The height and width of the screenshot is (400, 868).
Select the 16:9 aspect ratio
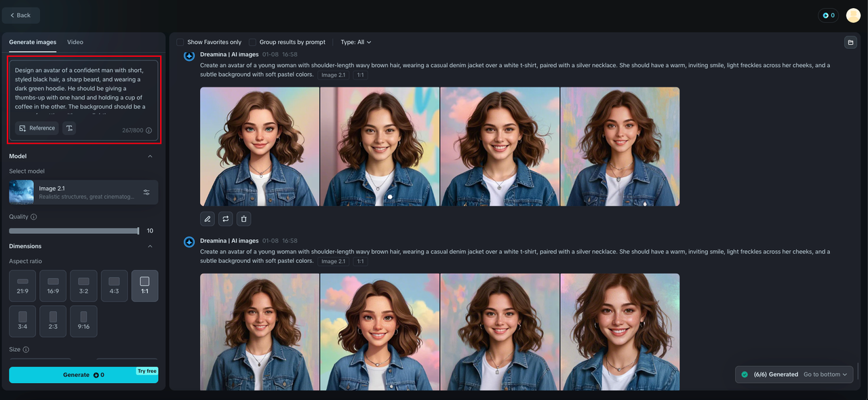[53, 285]
